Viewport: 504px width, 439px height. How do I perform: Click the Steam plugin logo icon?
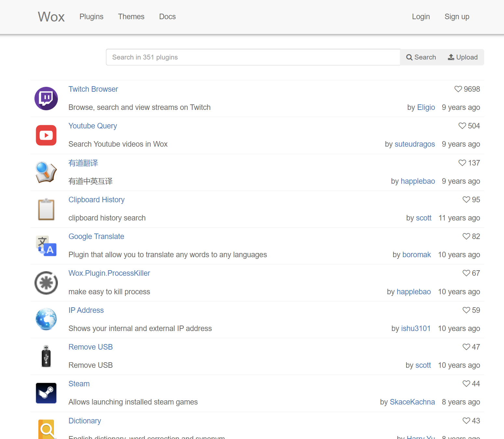point(46,393)
